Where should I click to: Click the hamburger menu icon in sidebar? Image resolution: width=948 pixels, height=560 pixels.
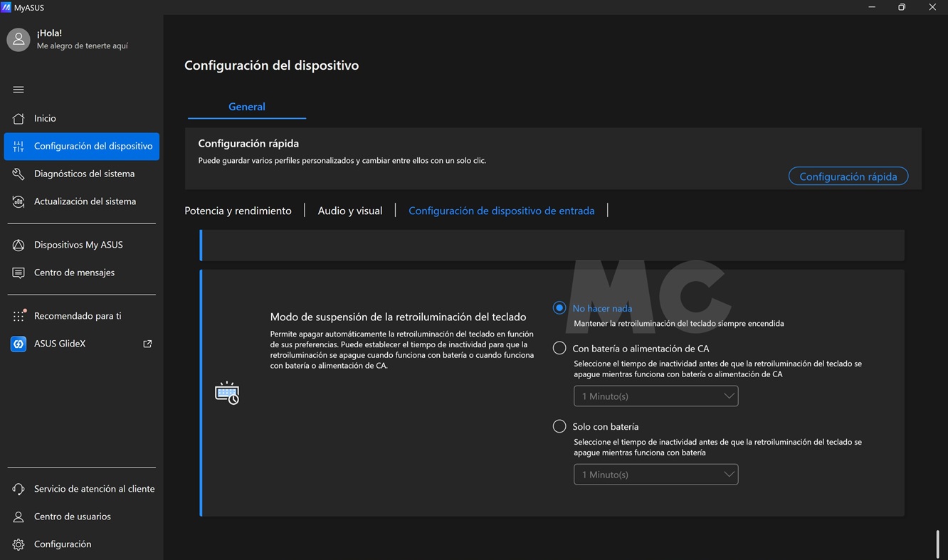pyautogui.click(x=19, y=90)
